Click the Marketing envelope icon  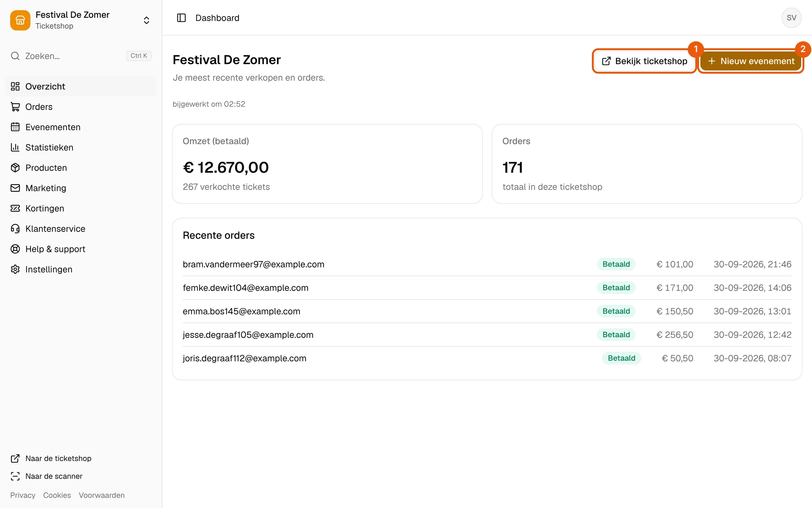pos(15,188)
